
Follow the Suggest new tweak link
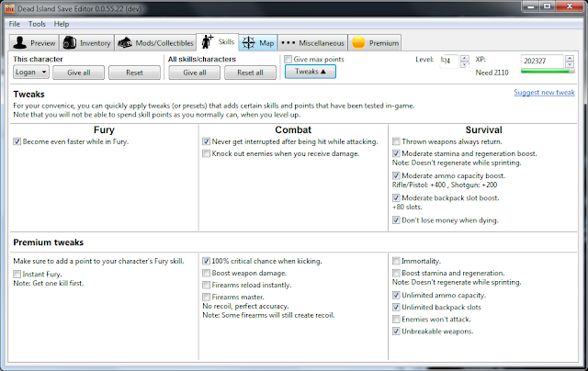(x=544, y=94)
